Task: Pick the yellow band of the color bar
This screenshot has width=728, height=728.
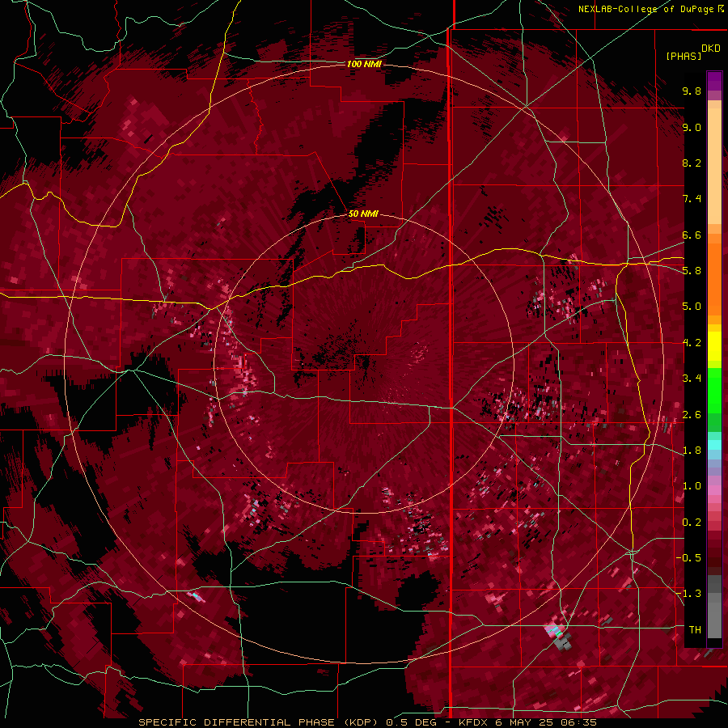Action: tap(714, 346)
